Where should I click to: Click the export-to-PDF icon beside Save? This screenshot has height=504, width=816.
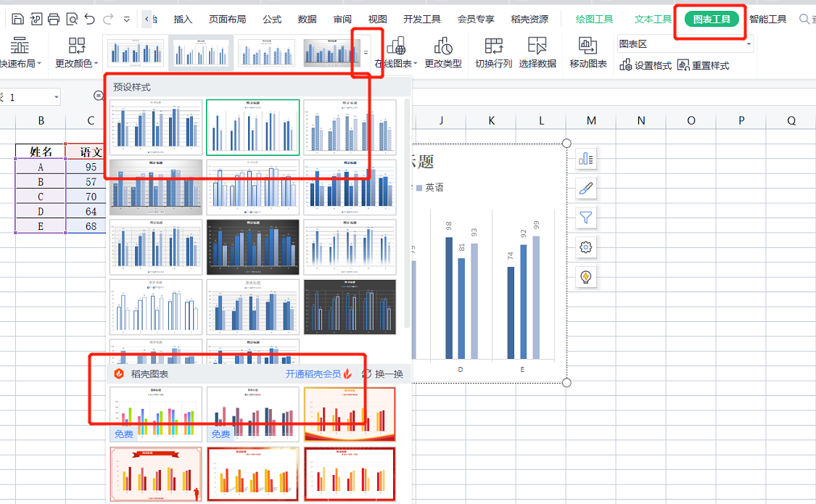36,20
